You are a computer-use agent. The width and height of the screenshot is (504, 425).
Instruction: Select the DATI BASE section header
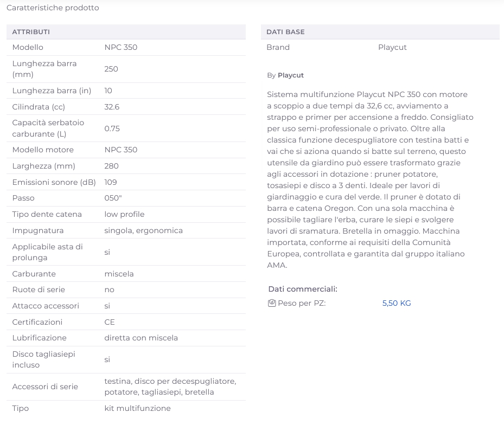tap(285, 32)
